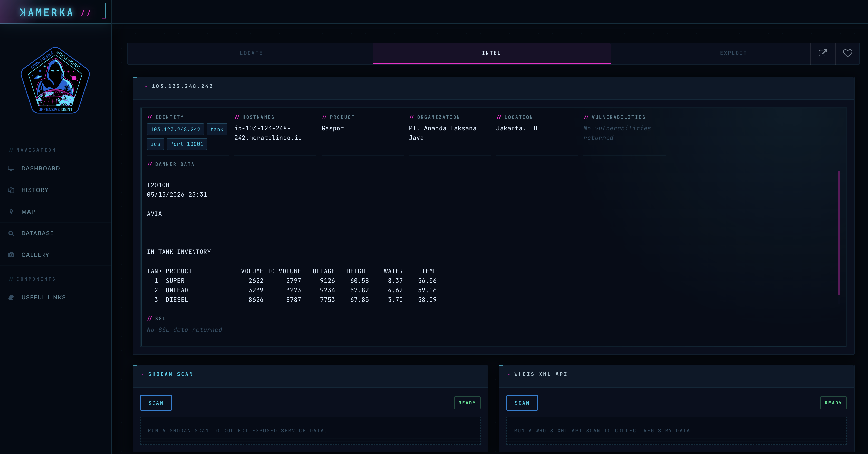
Task: Click 'No vulnerabilities returned' text
Action: coord(617,133)
